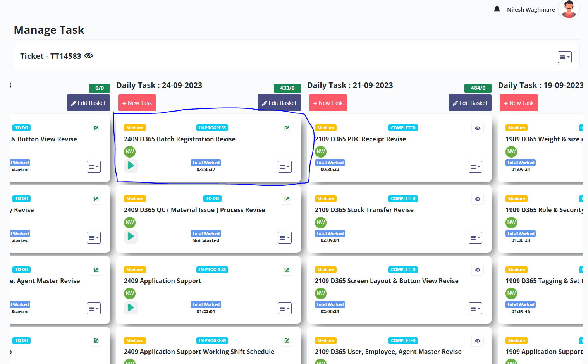Screen dimensions: 588x364
Task: Start timer for 2409 Application Support task
Action: (131, 307)
